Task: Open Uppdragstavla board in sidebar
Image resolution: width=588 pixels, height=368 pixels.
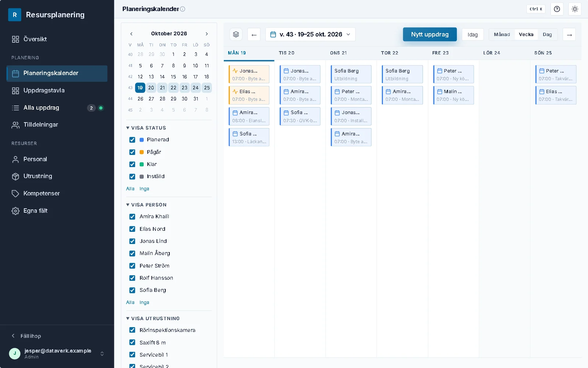Action: coord(57,90)
